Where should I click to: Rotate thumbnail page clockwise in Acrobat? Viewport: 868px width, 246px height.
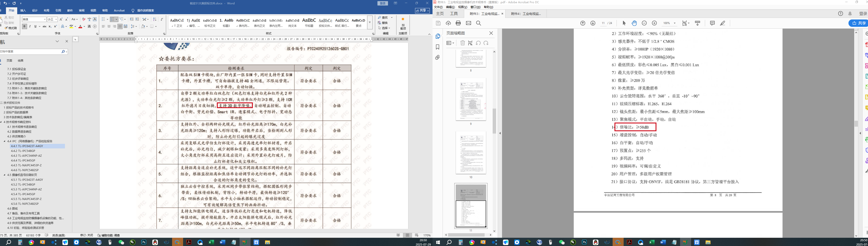486,43
